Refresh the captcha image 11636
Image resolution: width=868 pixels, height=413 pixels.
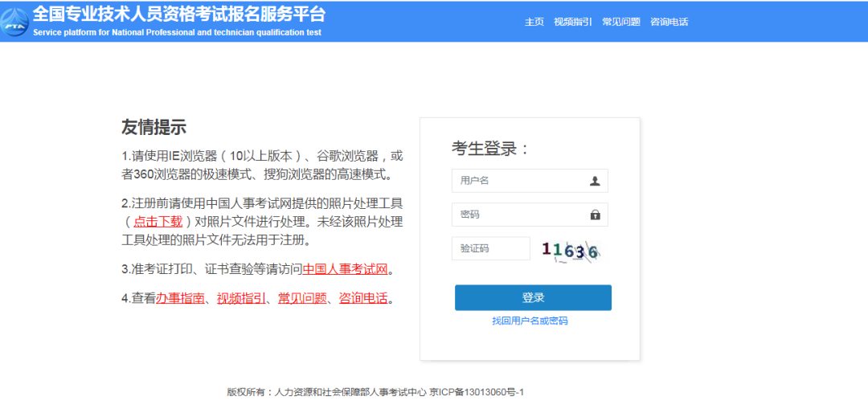[x=571, y=250]
